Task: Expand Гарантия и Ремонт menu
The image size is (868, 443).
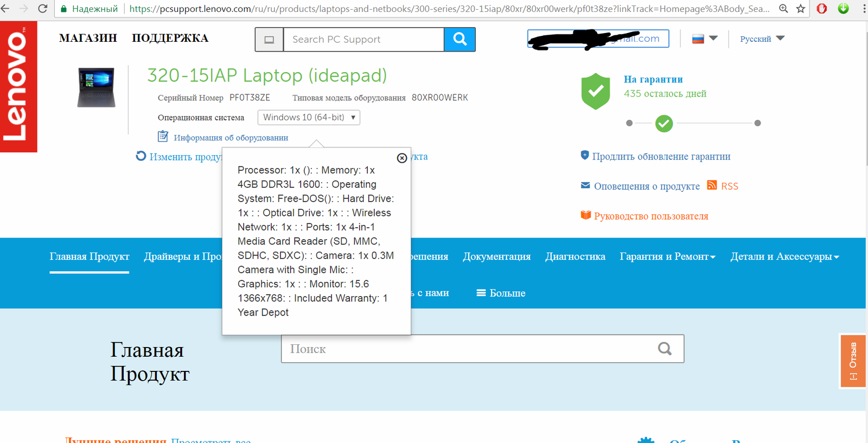Action: click(x=668, y=256)
